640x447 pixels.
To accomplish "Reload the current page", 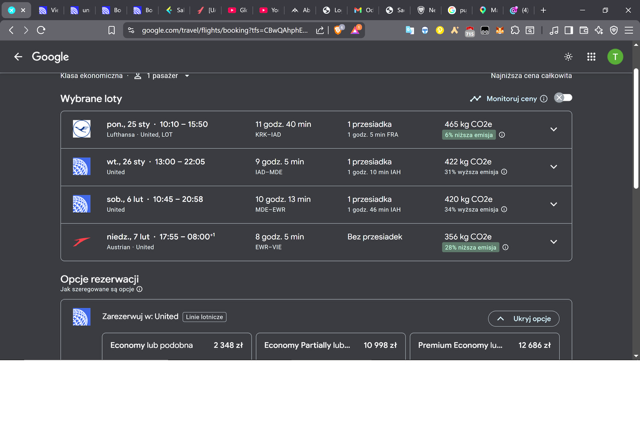I will pyautogui.click(x=41, y=30).
